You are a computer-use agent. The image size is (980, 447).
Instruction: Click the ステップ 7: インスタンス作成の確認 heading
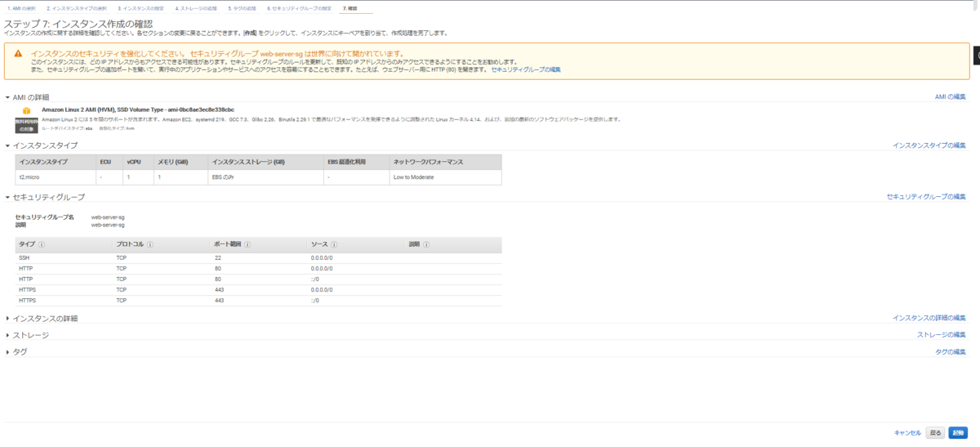coord(78,24)
